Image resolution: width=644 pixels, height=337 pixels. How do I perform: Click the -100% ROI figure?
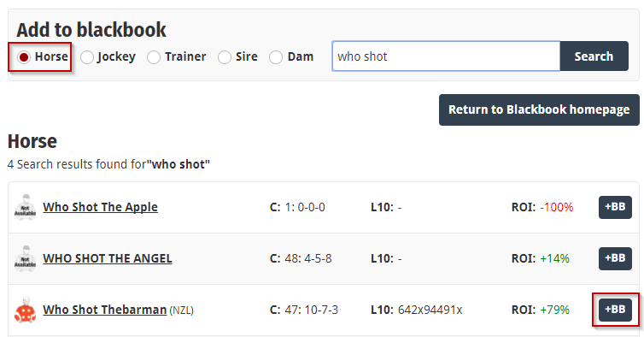click(x=557, y=207)
